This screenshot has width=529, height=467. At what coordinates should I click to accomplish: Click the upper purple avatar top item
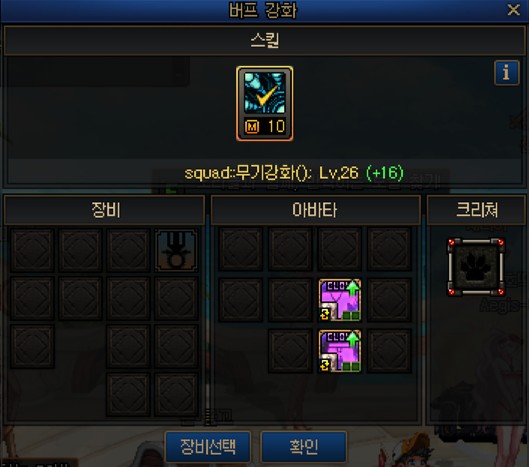pos(340,300)
